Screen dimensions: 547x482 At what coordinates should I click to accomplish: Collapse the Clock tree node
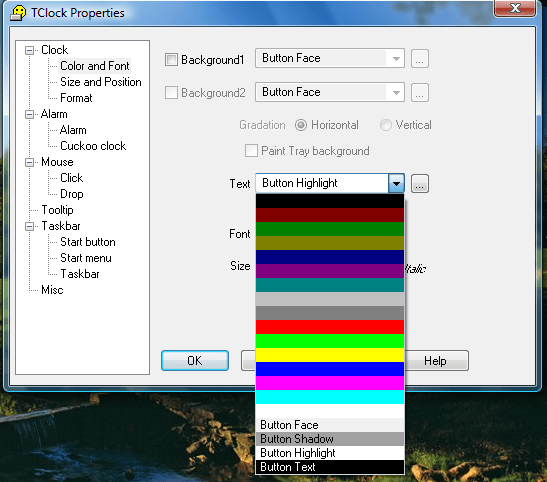[x=30, y=50]
